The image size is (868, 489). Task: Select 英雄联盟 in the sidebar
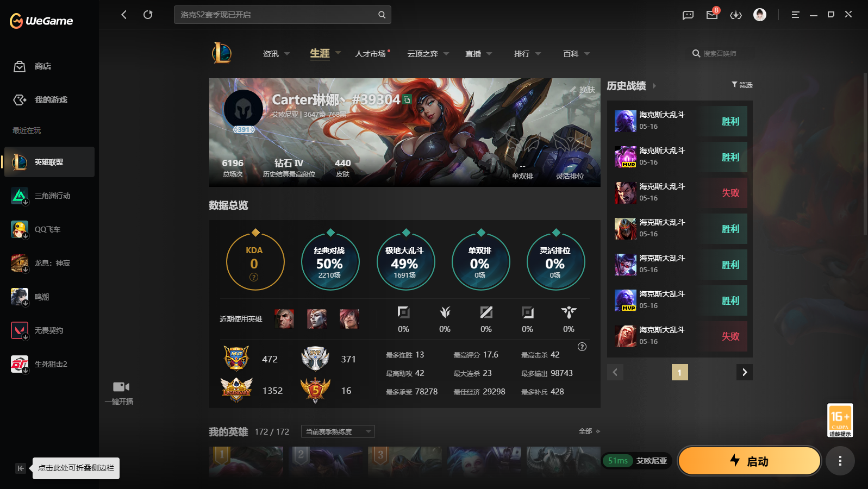(x=49, y=162)
